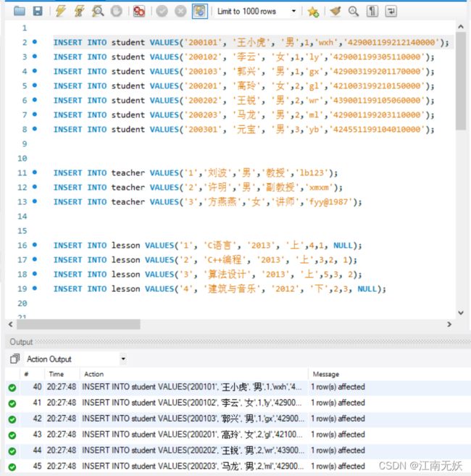
Task: Toggle the auto-commit mode icon
Action: pyautogui.click(x=199, y=12)
